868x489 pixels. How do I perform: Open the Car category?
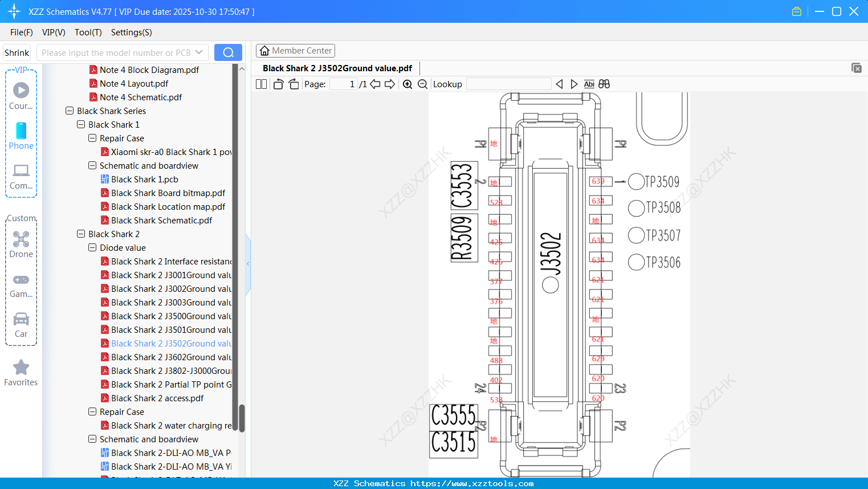click(21, 324)
